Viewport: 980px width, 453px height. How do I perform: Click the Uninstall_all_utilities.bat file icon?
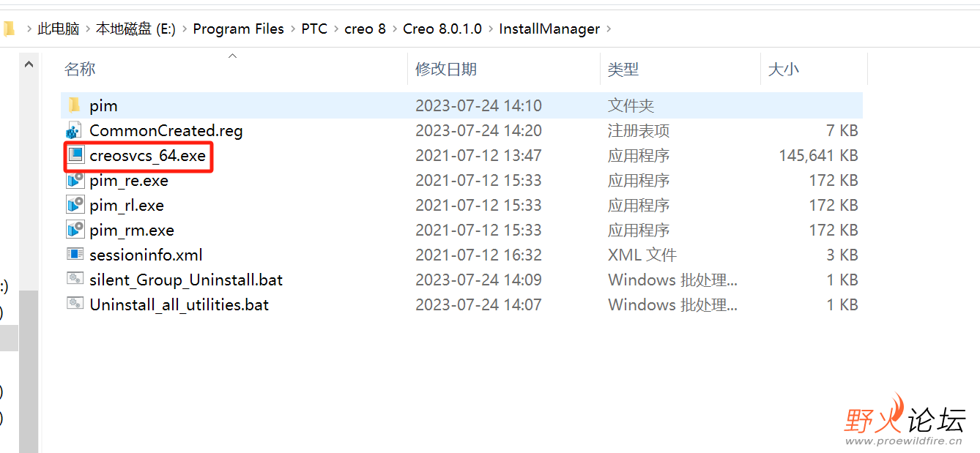coord(75,304)
